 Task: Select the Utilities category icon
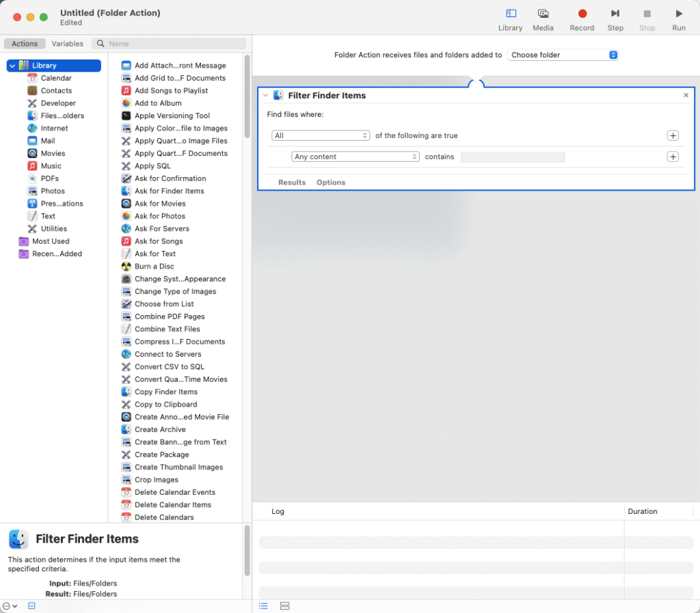coord(32,228)
